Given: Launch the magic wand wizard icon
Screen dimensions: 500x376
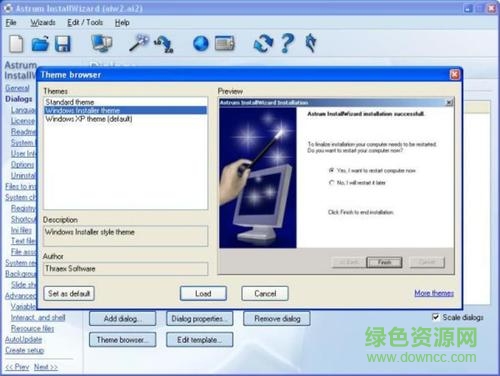Looking at the screenshot, I should coord(139,43).
